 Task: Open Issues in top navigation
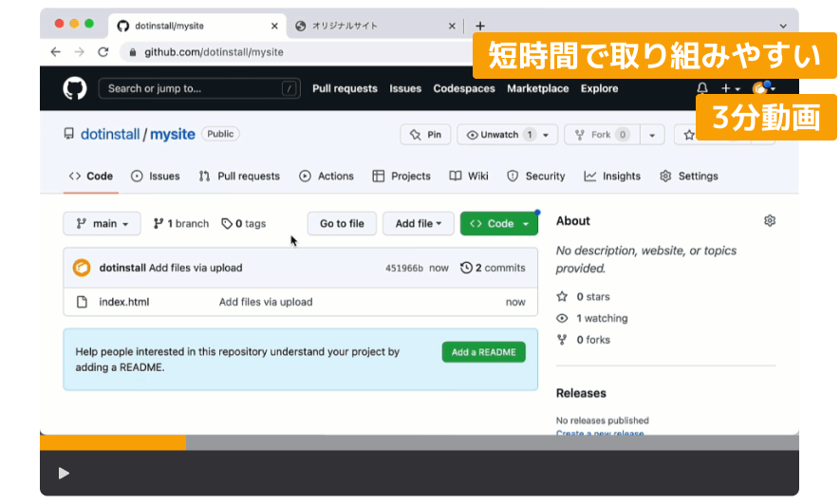coord(405,88)
